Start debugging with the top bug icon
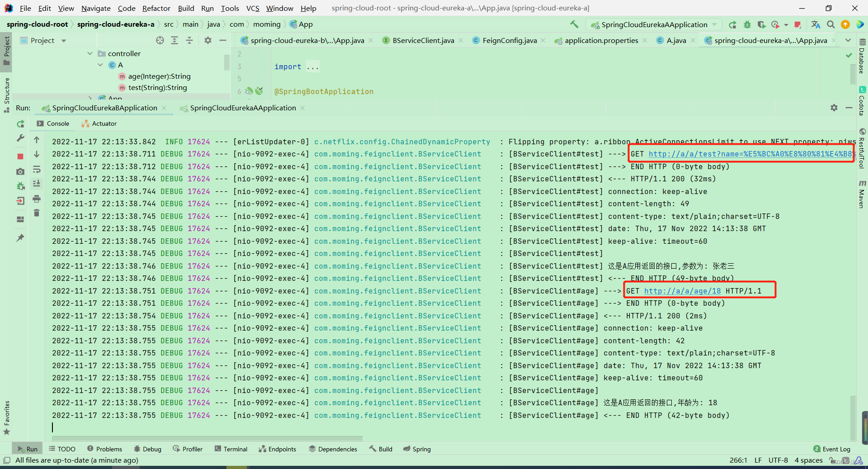868x469 pixels. 747,24
